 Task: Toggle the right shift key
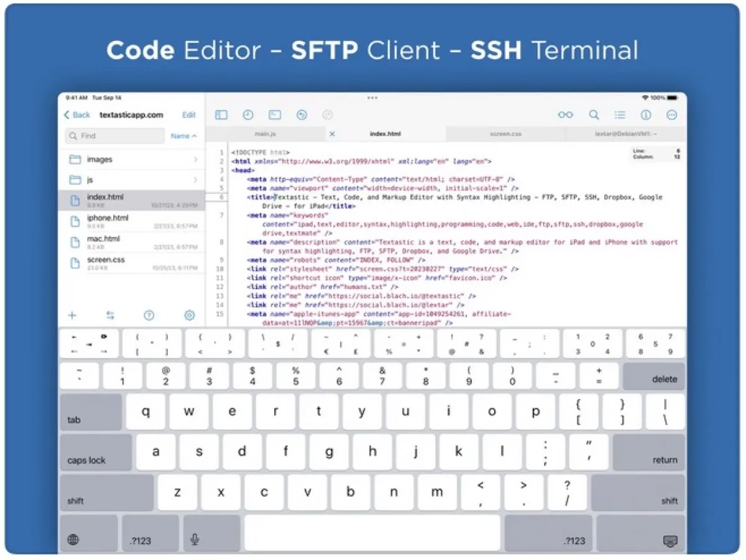pyautogui.click(x=638, y=493)
